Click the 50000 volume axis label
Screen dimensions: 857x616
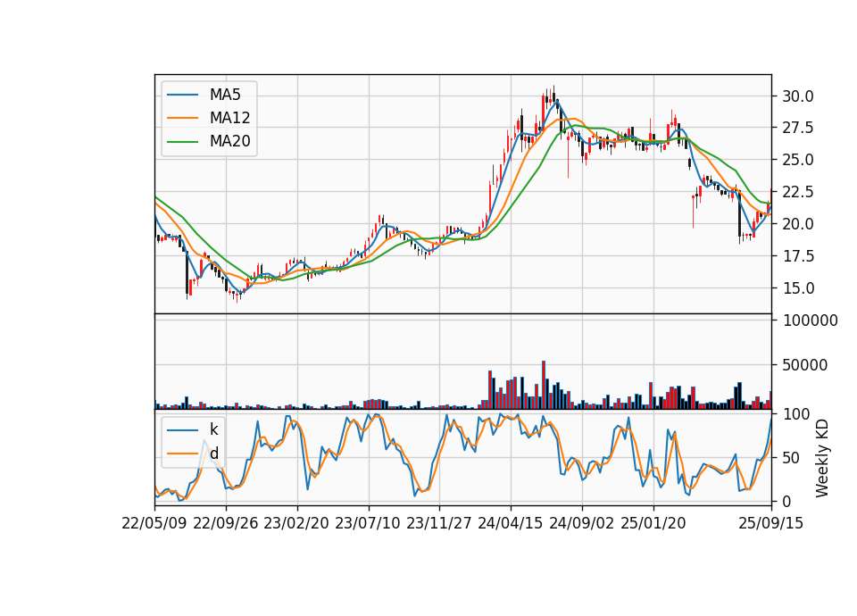[805, 365]
